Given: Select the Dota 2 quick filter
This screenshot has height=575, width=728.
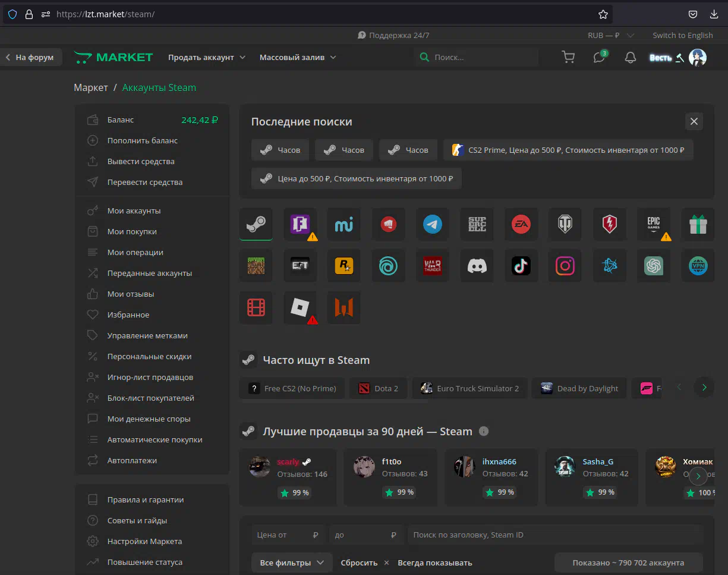Looking at the screenshot, I should (378, 388).
